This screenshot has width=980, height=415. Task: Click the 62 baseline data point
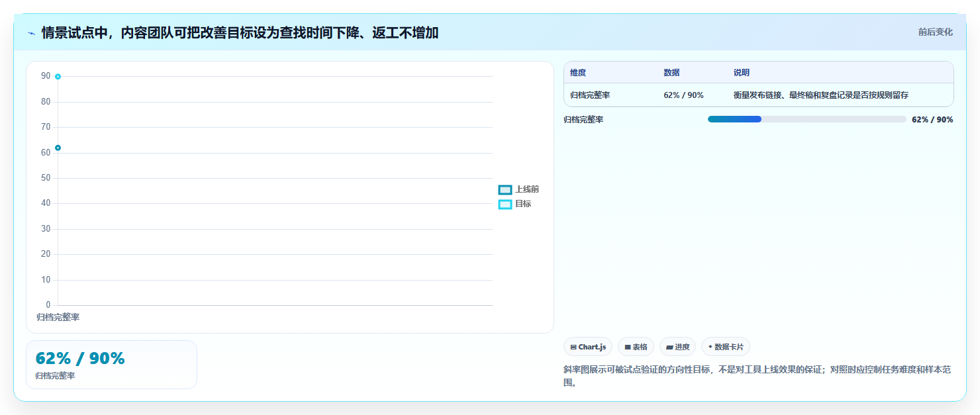[x=58, y=148]
